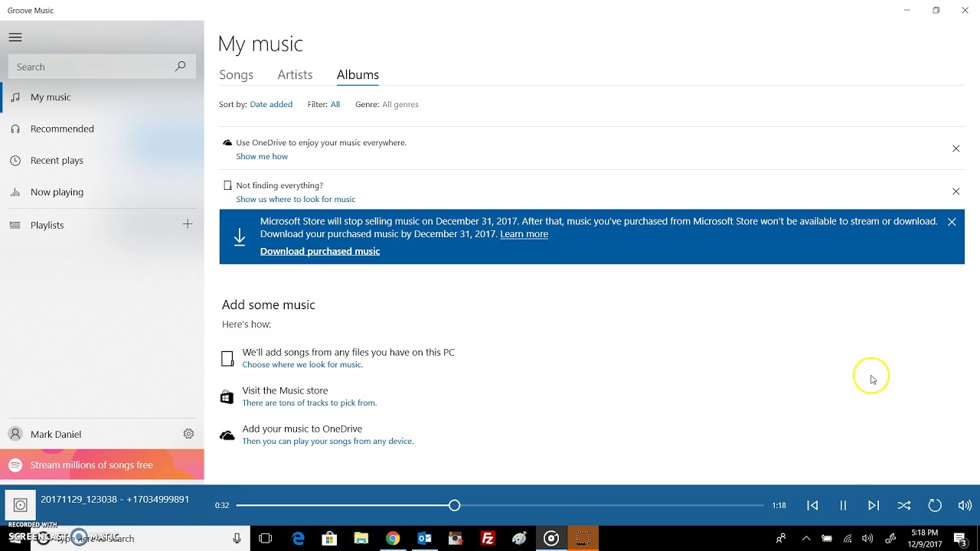Click now playing album art thumbnail
This screenshot has width=980, height=551.
point(21,505)
